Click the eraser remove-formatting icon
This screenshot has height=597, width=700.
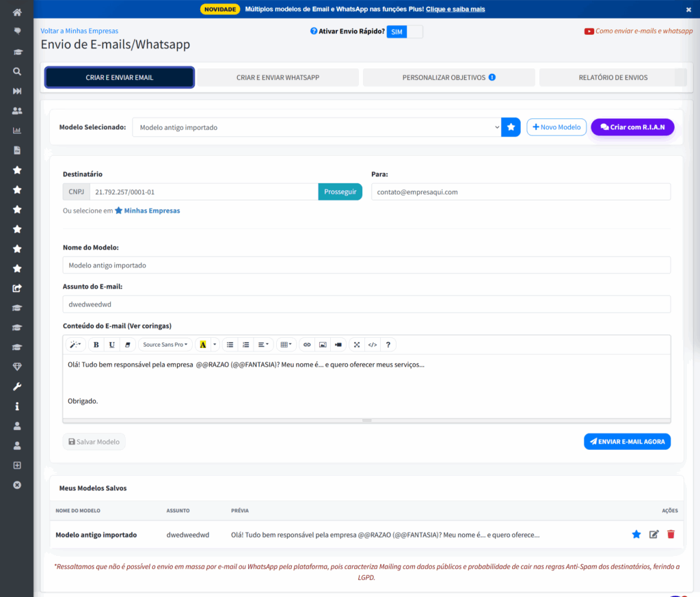tap(127, 345)
